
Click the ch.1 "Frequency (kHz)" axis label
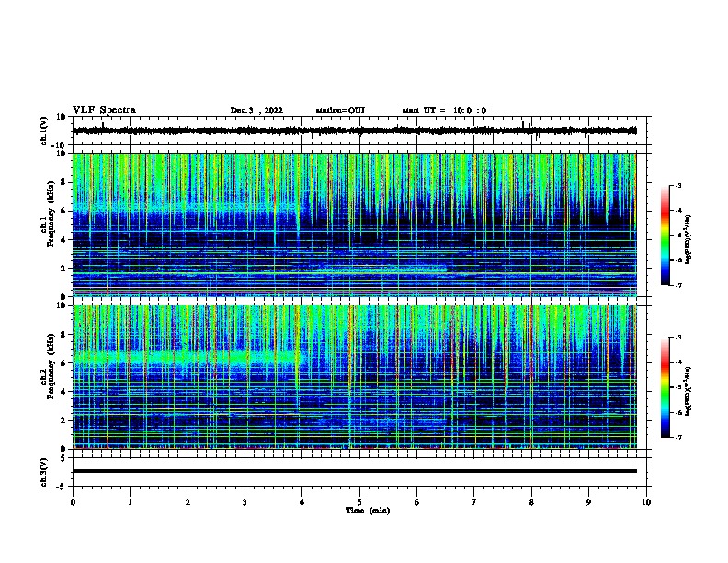pyautogui.click(x=51, y=213)
